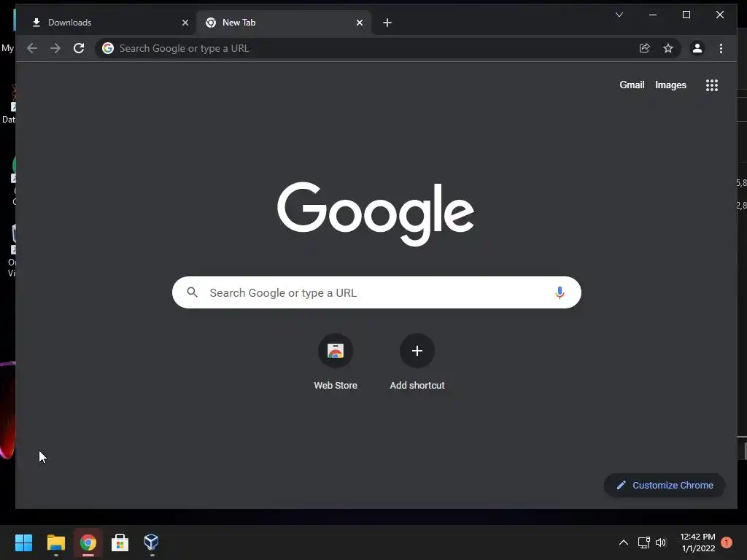This screenshot has height=560, width=747.
Task: Focus the Google search box
Action: [376, 292]
